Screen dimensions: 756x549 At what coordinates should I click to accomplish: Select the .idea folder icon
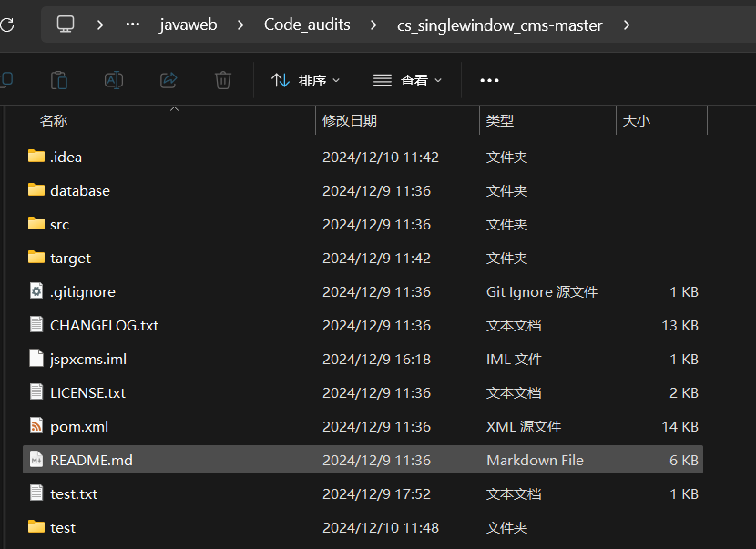click(x=36, y=157)
